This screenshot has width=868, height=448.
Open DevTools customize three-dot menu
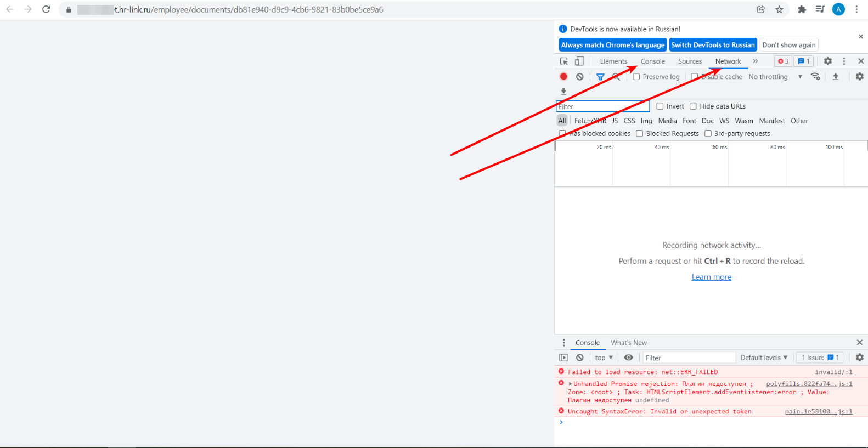[x=844, y=61]
